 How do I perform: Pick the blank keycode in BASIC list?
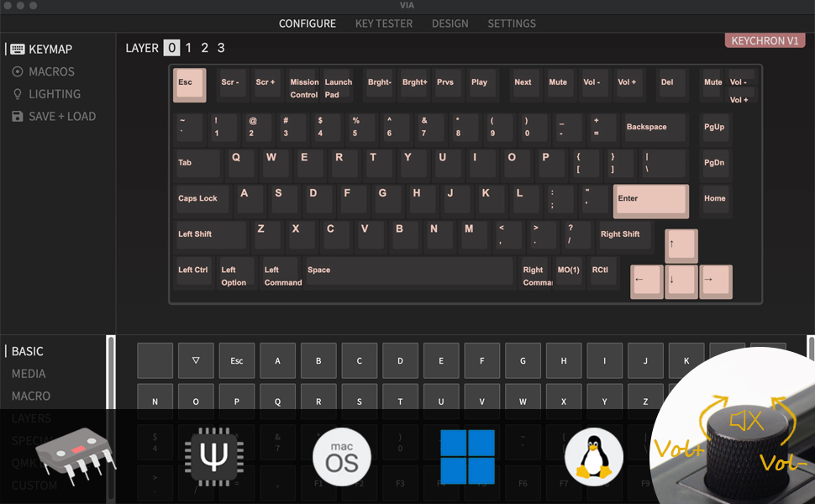tap(155, 360)
